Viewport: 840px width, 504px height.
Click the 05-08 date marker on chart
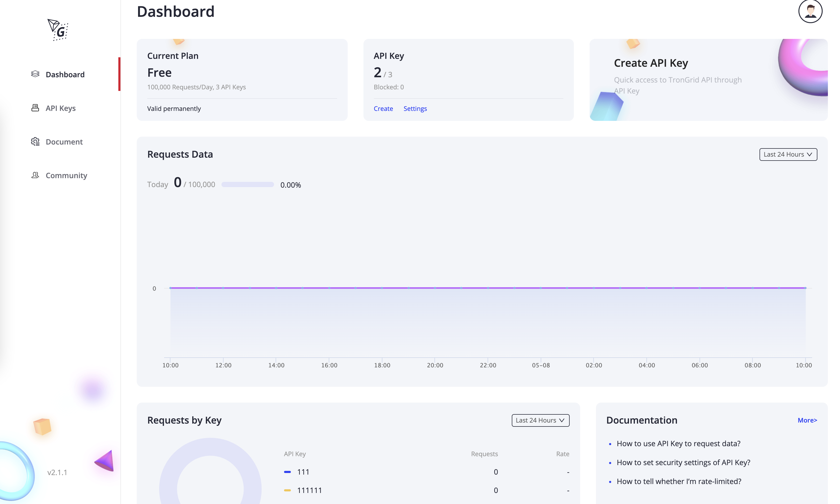pos(541,365)
